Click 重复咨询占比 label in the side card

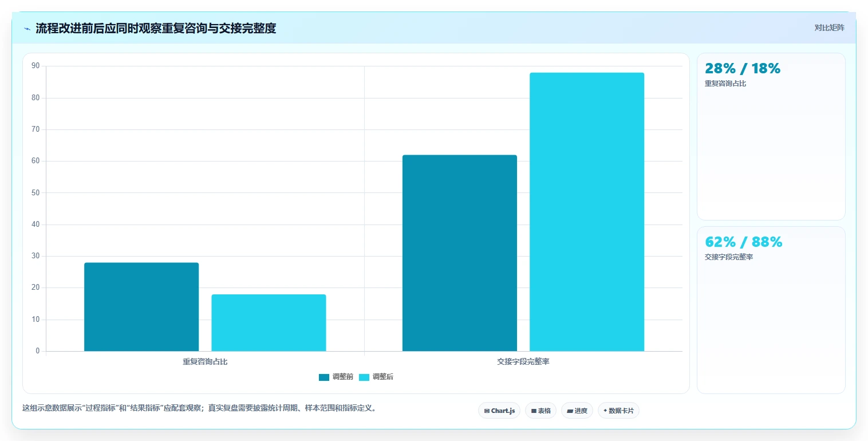tap(725, 84)
